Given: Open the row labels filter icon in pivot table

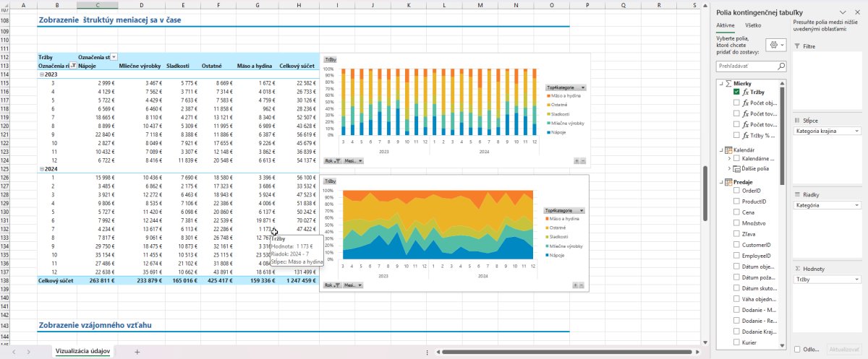Looking at the screenshot, I should 72,66.
